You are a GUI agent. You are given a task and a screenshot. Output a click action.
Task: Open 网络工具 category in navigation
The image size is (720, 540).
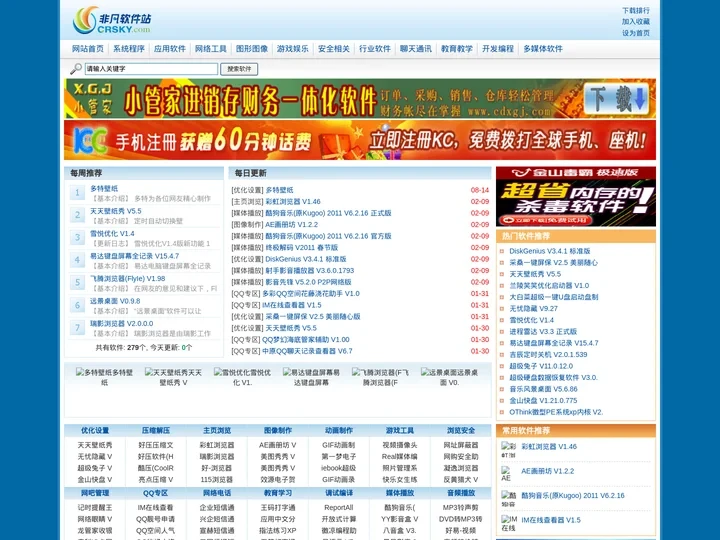point(211,49)
